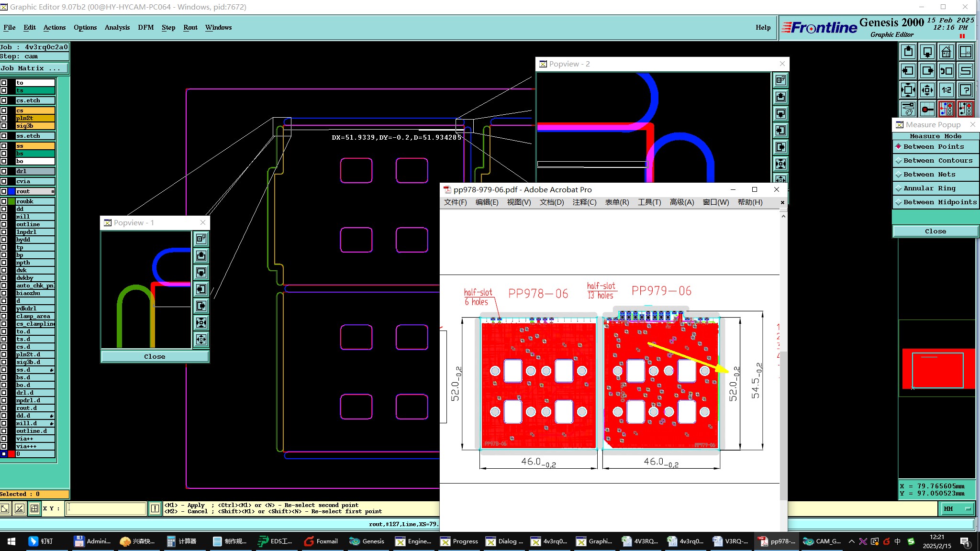Toggle the checkbox for outline layer
The width and height of the screenshot is (980, 551).
4,224
